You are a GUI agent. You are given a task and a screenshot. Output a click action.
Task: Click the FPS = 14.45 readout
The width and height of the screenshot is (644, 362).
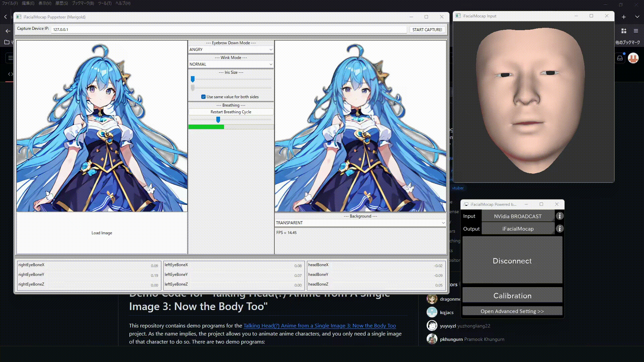click(286, 233)
